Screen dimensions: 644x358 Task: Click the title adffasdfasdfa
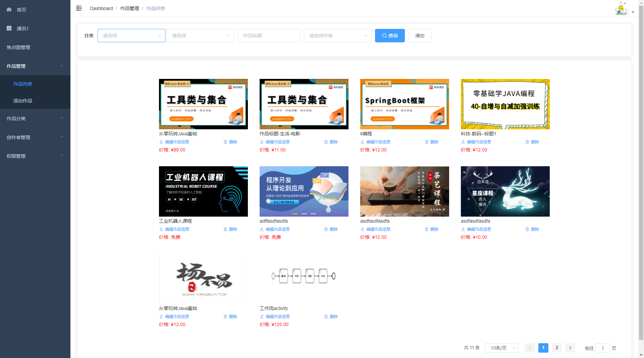tap(274, 221)
